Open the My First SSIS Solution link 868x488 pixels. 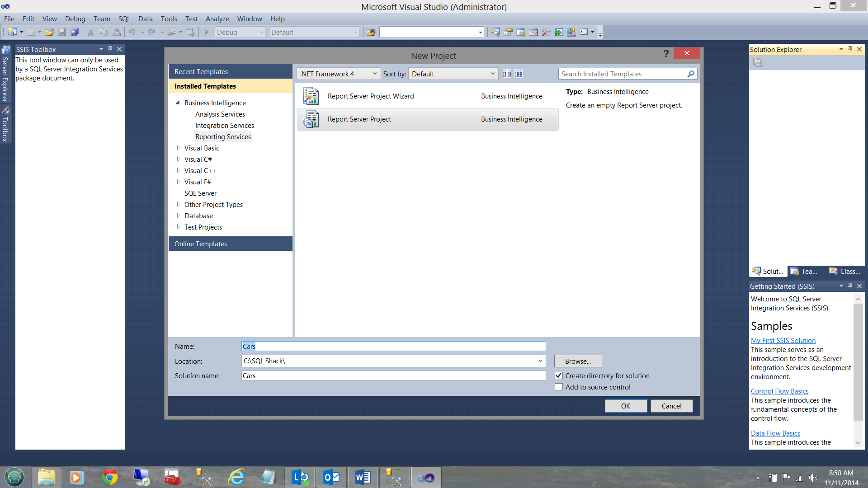point(783,340)
